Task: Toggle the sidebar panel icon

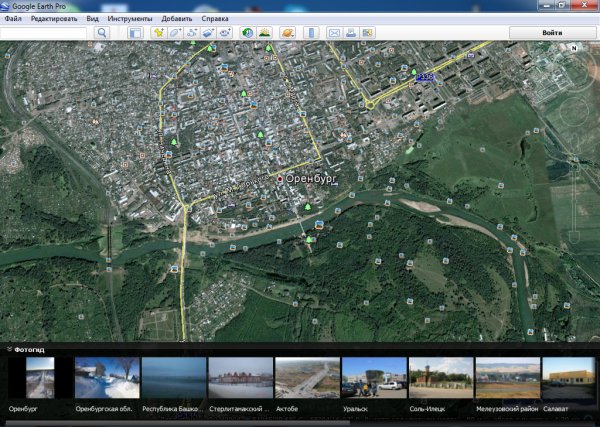Action: (x=135, y=33)
